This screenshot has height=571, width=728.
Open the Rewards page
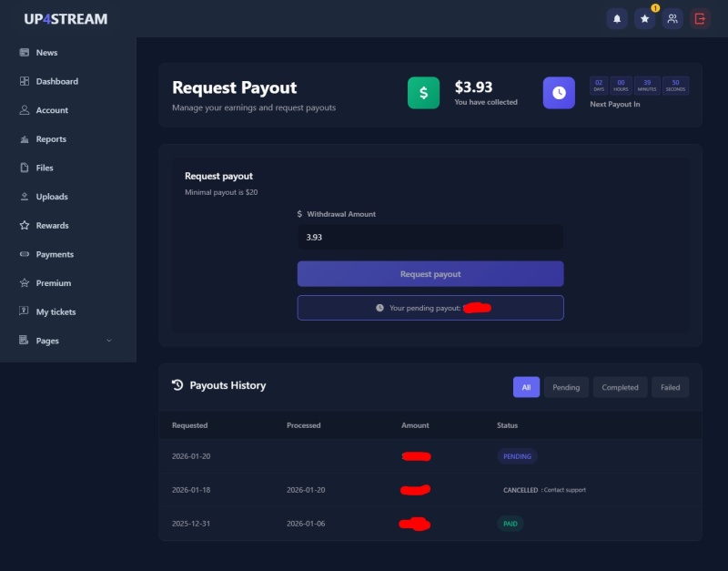click(x=52, y=226)
